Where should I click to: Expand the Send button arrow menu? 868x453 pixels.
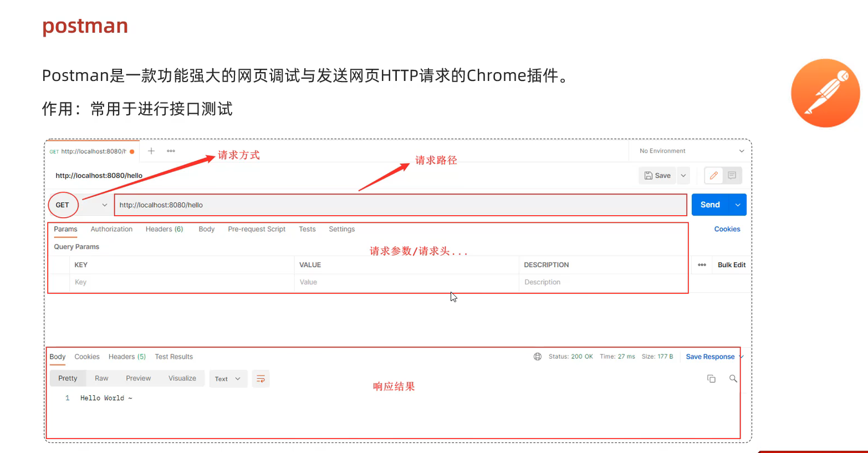(x=738, y=205)
